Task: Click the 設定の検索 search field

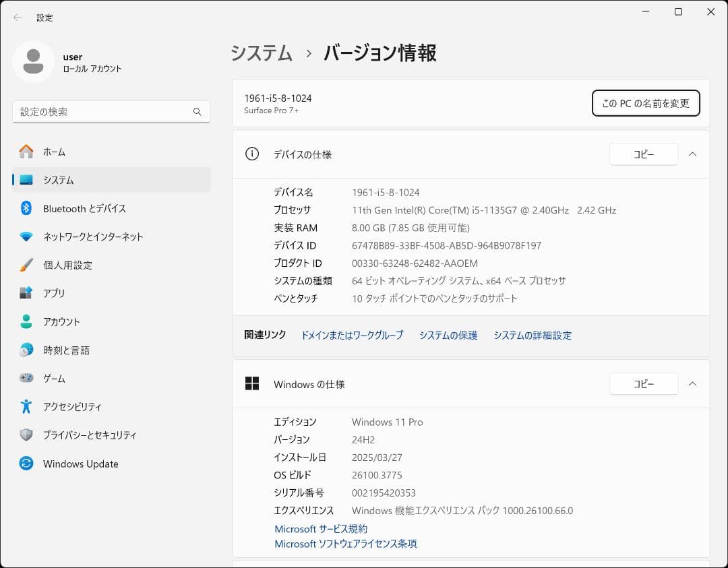Action: coord(111,111)
